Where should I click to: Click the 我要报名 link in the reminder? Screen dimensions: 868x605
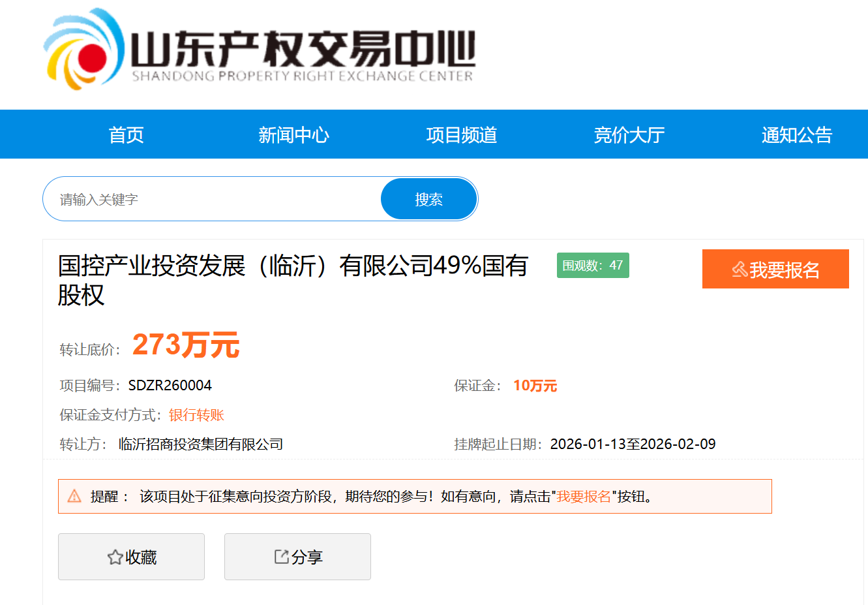point(584,497)
